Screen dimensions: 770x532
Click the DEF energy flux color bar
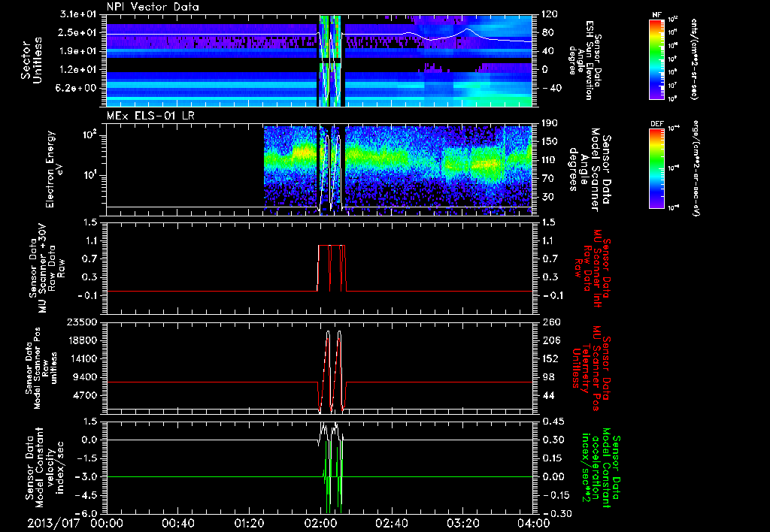[656, 168]
